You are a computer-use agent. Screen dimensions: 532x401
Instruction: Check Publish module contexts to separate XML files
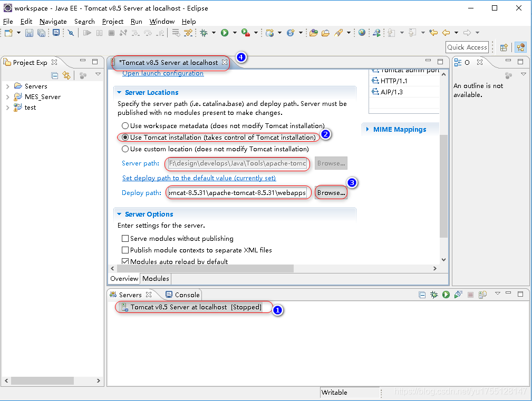tap(125, 250)
